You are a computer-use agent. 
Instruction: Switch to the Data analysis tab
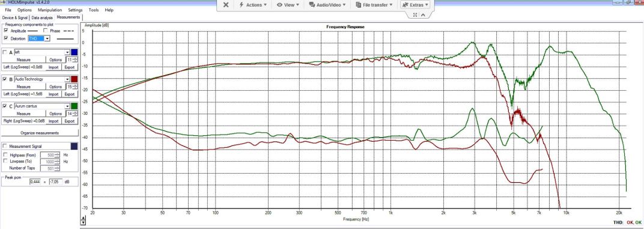click(x=42, y=17)
